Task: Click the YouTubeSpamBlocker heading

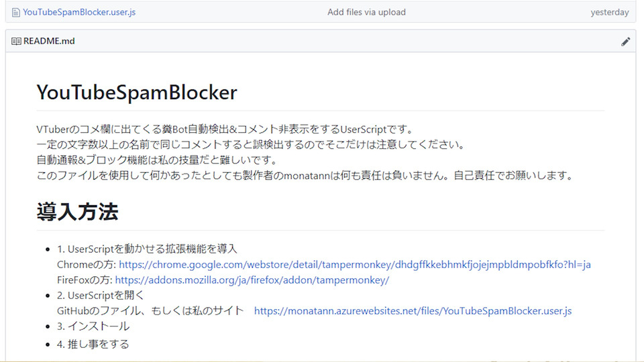Action: click(x=137, y=93)
